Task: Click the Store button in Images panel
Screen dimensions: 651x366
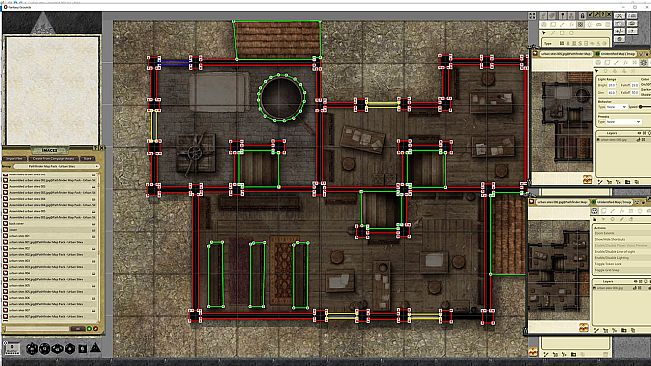Action: [x=87, y=159]
